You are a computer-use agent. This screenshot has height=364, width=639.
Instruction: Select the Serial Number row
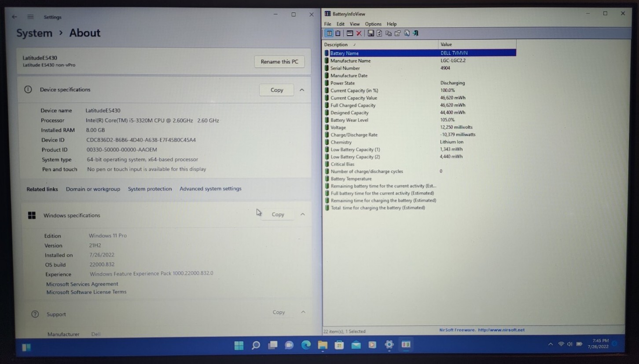420,68
